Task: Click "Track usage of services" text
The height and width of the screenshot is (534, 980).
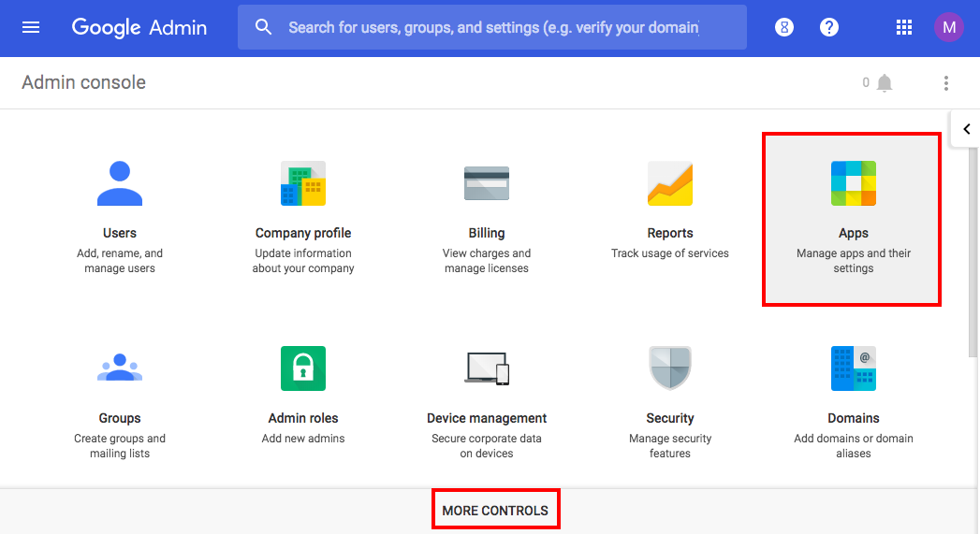Action: 670,253
